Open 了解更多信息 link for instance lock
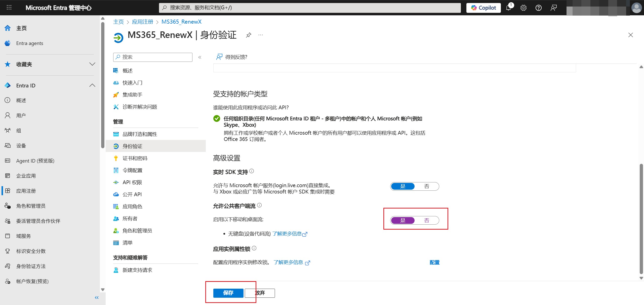 click(x=292, y=263)
